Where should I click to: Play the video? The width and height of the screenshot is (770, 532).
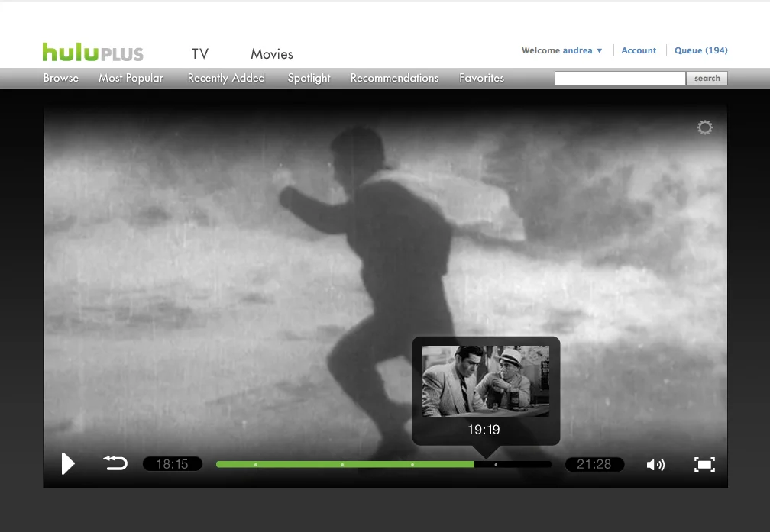68,464
